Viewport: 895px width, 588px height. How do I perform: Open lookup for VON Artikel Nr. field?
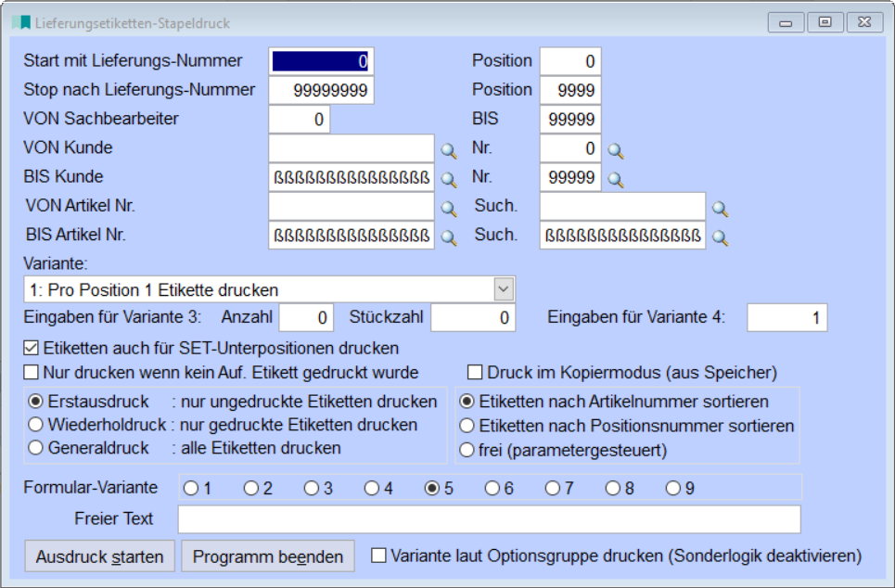(x=449, y=208)
